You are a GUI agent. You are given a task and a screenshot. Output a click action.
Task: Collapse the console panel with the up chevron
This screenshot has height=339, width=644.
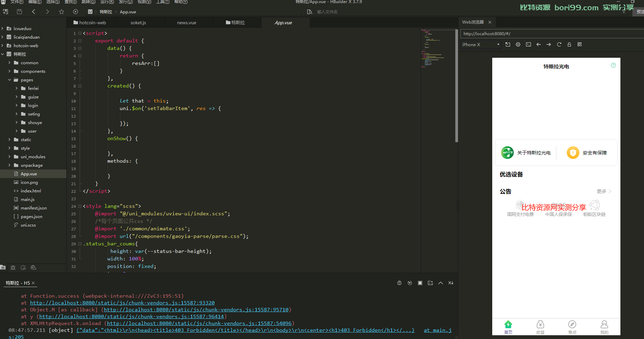click(x=441, y=283)
